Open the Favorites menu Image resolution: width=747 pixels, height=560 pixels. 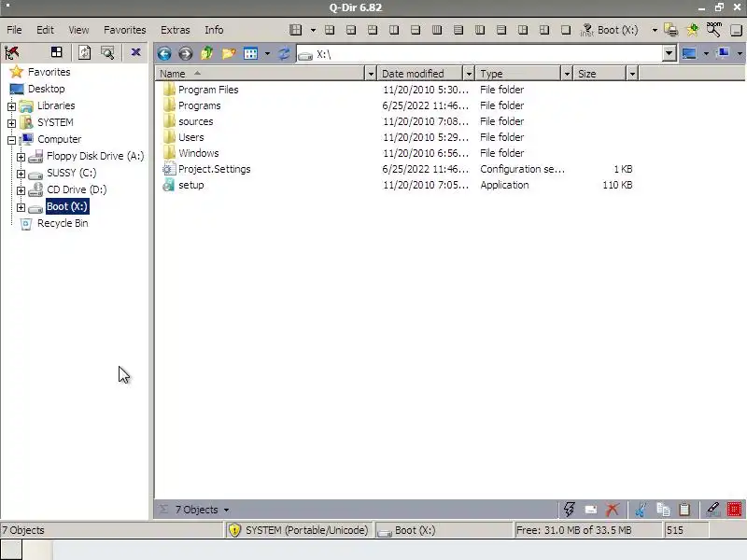point(125,30)
